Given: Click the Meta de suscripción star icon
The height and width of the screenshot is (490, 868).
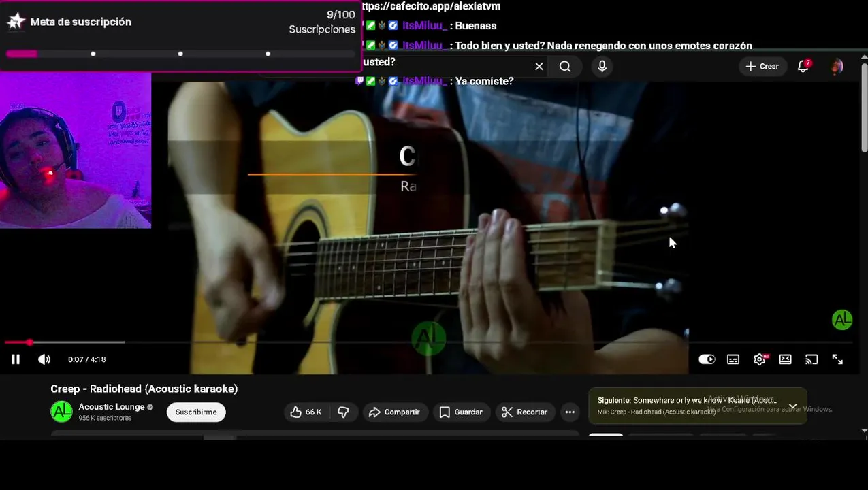Looking at the screenshot, I should point(16,22).
